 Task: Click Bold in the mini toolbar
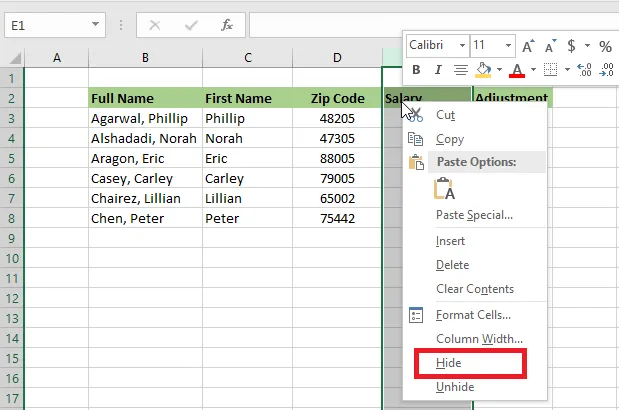pyautogui.click(x=416, y=70)
